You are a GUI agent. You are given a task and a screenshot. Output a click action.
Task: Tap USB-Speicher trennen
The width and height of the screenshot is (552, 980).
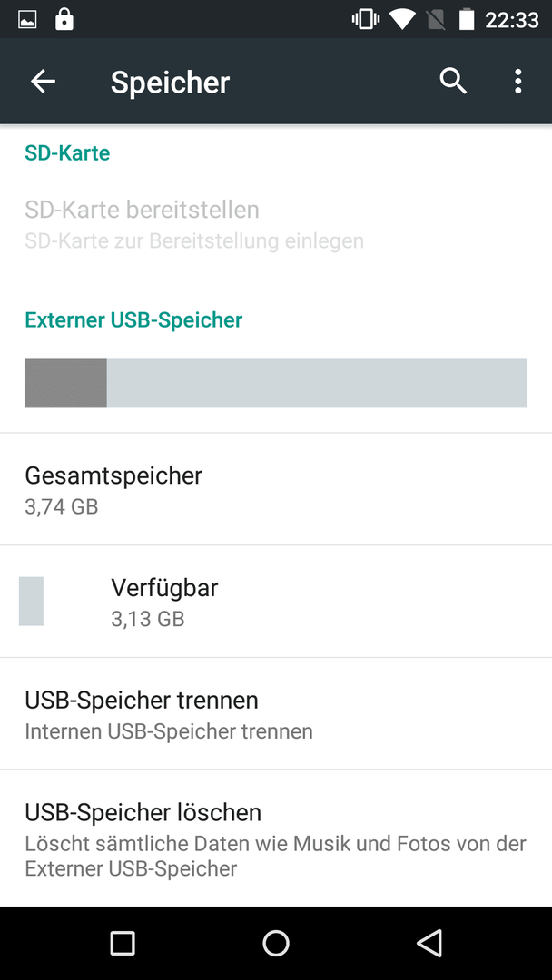276,714
